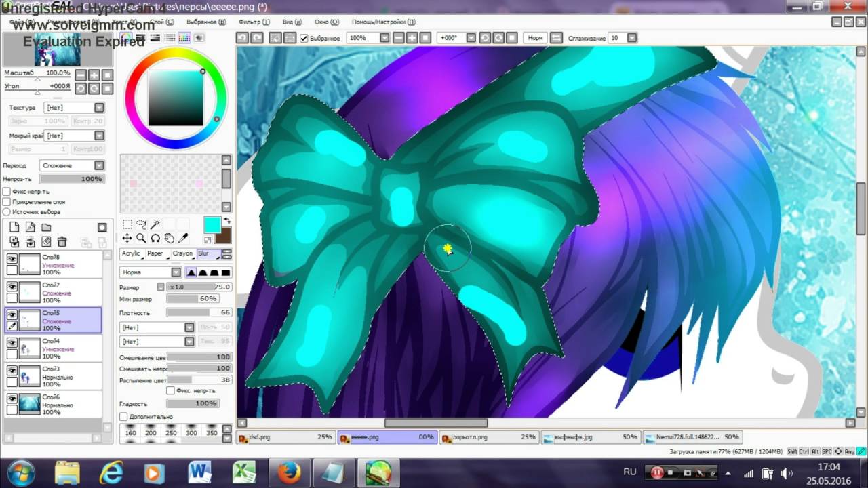The width and height of the screenshot is (868, 488).
Task: Show the scratchpad panel icon
Action: click(199, 38)
